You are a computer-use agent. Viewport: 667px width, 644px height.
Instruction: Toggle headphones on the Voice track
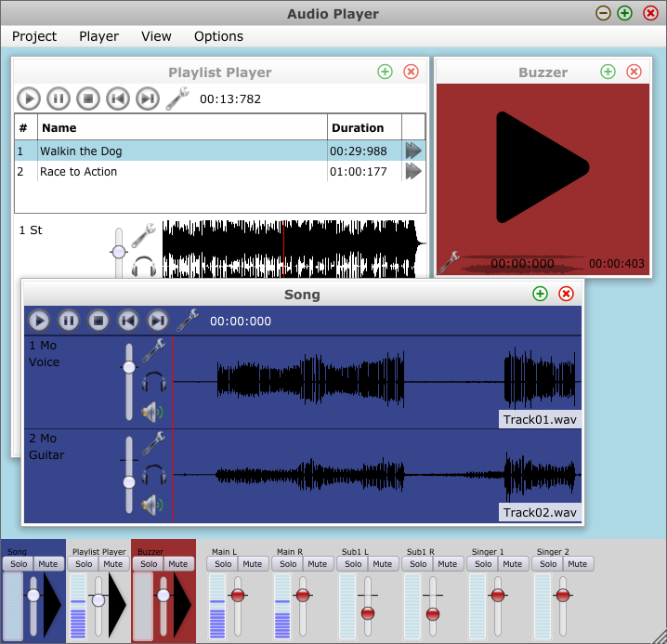[153, 381]
